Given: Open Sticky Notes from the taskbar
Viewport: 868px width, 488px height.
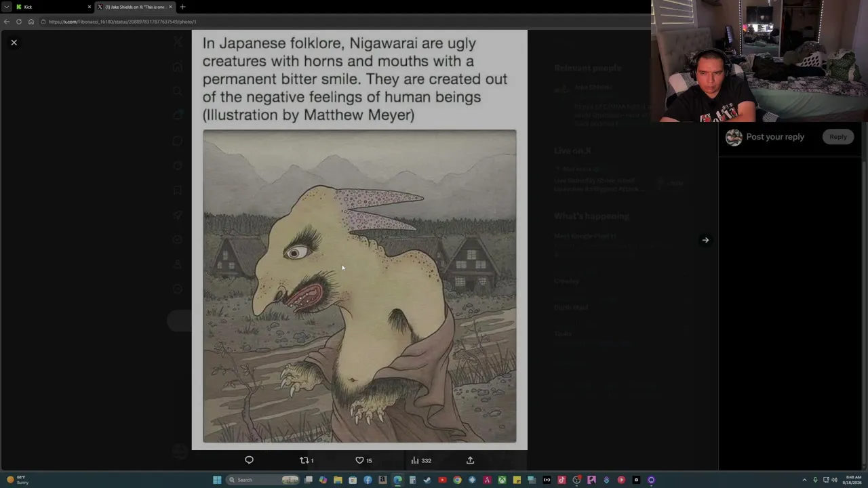Looking at the screenshot, I should point(517,480).
